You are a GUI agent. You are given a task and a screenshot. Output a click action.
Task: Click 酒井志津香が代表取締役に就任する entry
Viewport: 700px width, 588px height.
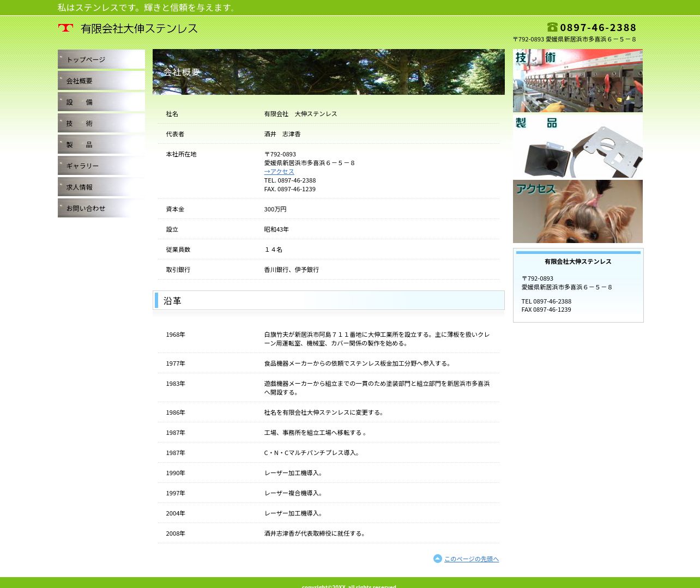pyautogui.click(x=316, y=534)
